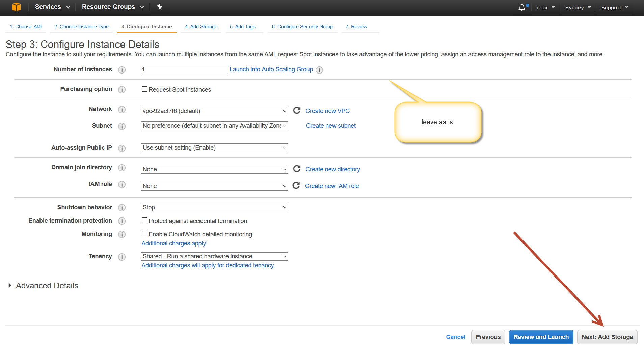The width and height of the screenshot is (644, 349).
Task: Refresh the Network VPC list
Action: pyautogui.click(x=297, y=111)
